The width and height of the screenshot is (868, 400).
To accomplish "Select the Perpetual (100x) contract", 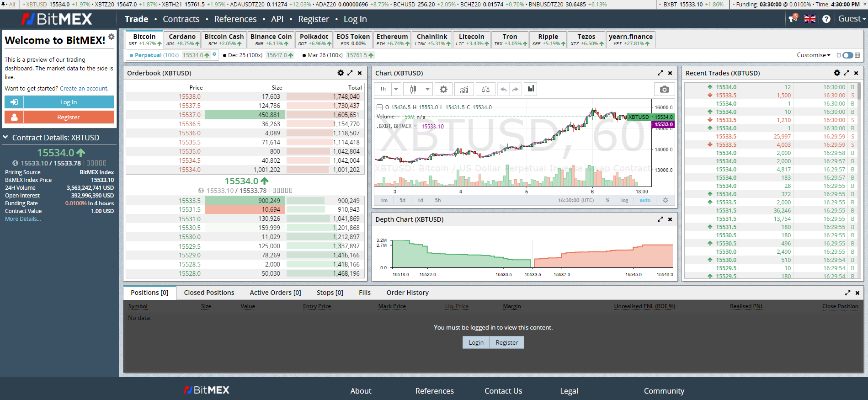I will [156, 55].
